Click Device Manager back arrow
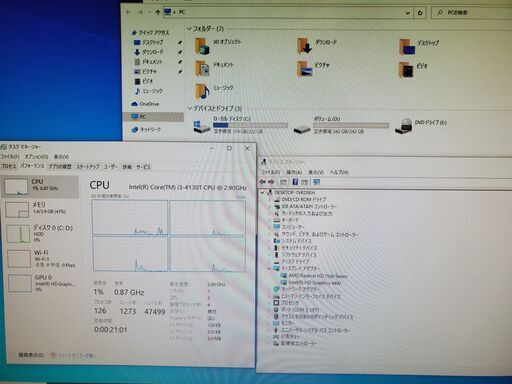Image resolution: width=512 pixels, height=384 pixels. coord(263,182)
